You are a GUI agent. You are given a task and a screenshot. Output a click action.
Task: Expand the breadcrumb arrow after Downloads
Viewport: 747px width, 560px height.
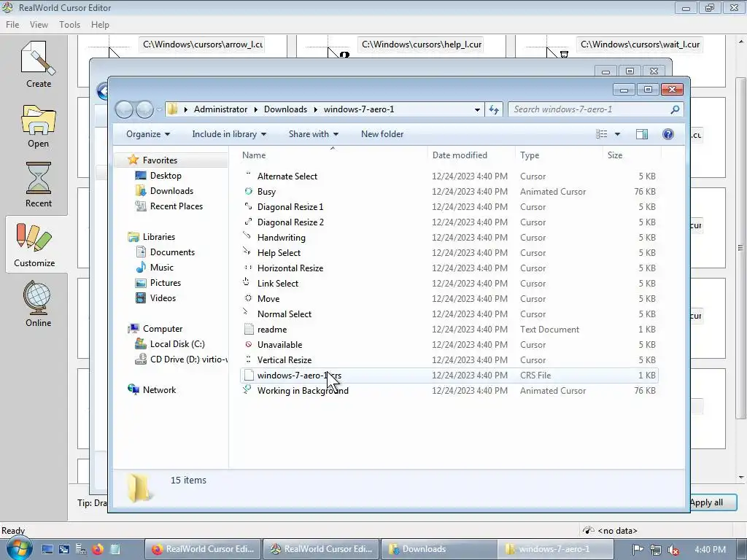coord(315,109)
